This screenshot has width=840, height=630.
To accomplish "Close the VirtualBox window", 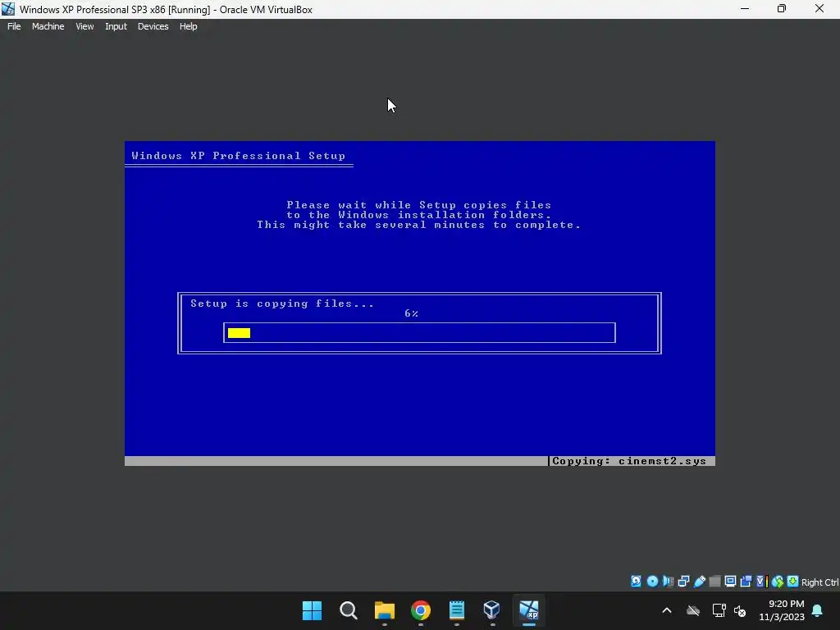I will pyautogui.click(x=819, y=9).
